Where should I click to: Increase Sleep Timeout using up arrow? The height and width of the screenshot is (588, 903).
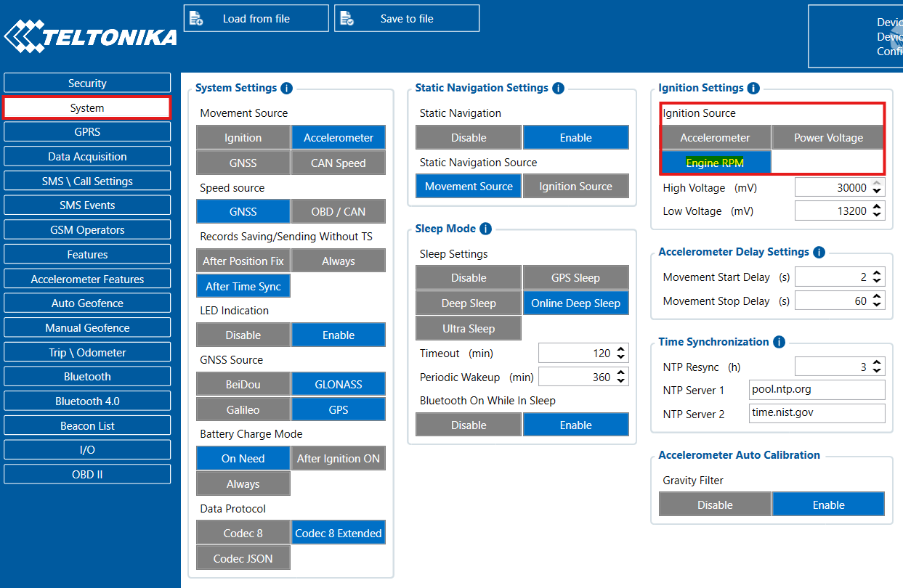(620, 350)
